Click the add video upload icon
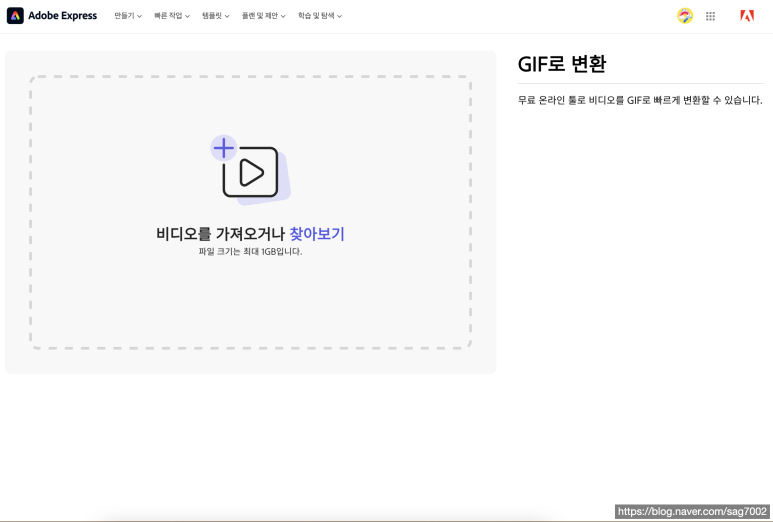The image size is (773, 522). (x=250, y=170)
